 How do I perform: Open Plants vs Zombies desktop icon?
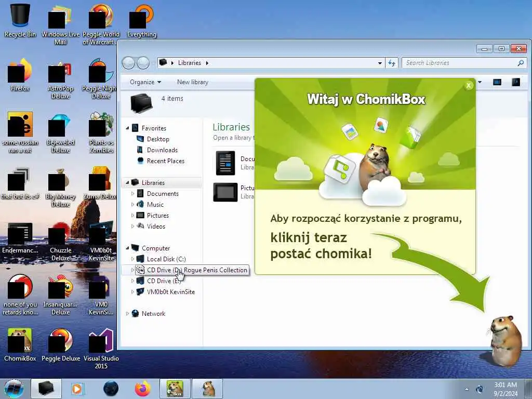tap(101, 133)
